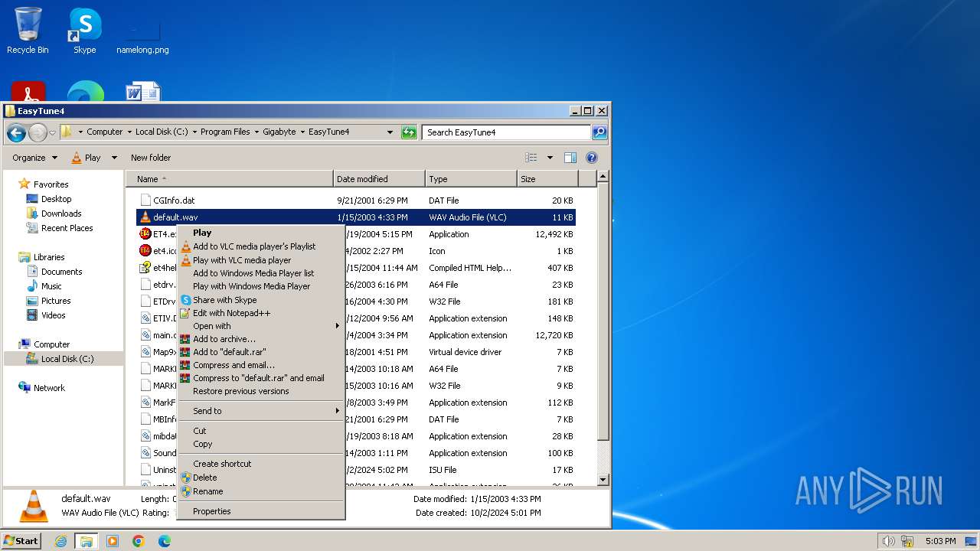Select the CGInfo.dat file icon
This screenshot has width=980, height=551.
point(145,201)
